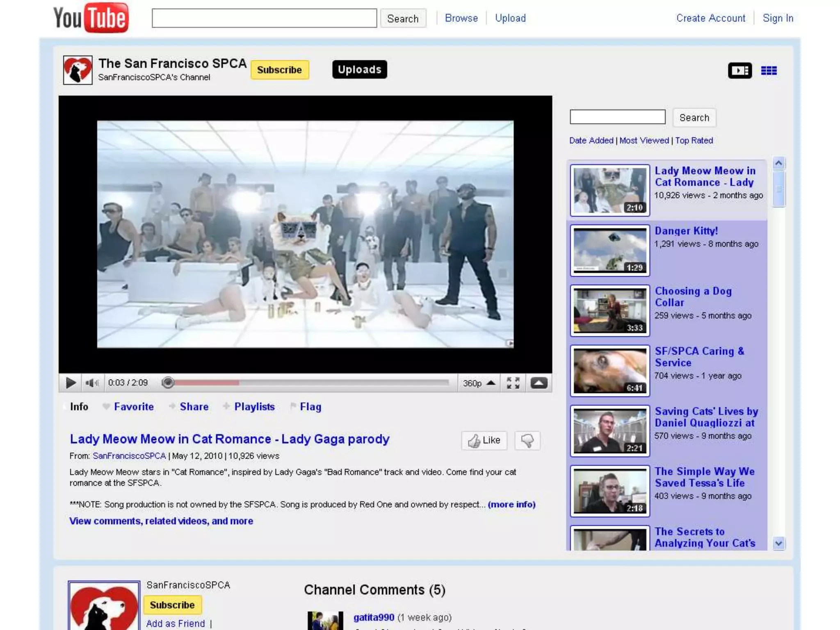840x630 pixels.
Task: Like the Lady Meow Meow video
Action: point(484,441)
